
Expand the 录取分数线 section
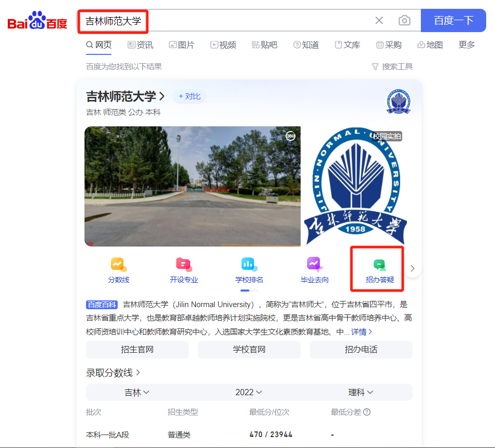pyautogui.click(x=113, y=373)
